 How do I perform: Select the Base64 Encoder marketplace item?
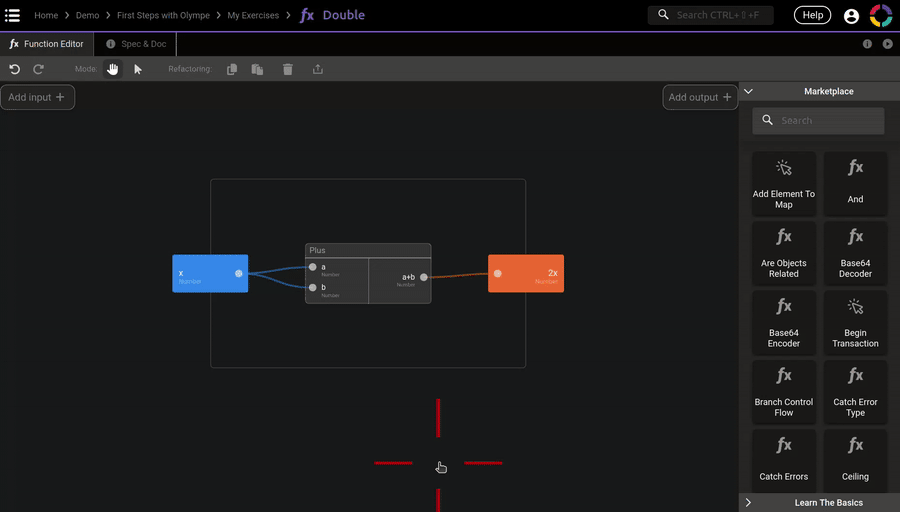(x=784, y=322)
